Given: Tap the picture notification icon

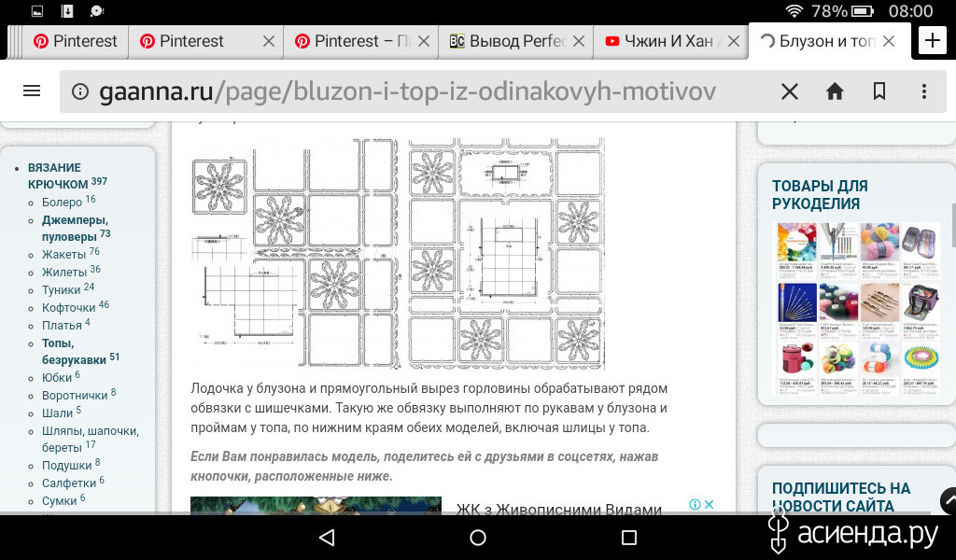Looking at the screenshot, I should [x=37, y=11].
